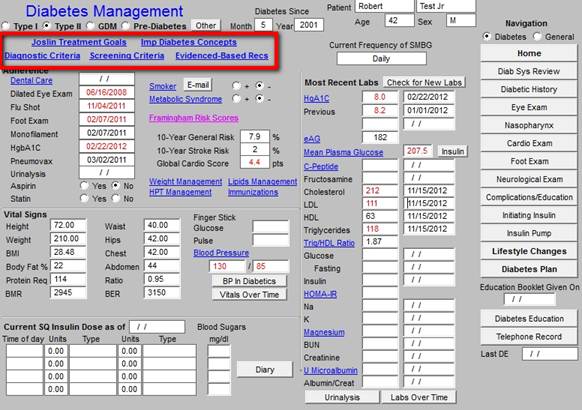Switch navigation to General radio option
The image size is (582, 410).
click(x=537, y=37)
